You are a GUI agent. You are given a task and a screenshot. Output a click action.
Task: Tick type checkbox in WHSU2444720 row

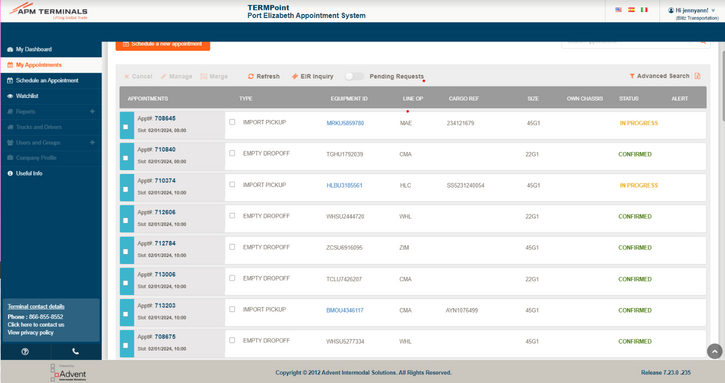(232, 216)
